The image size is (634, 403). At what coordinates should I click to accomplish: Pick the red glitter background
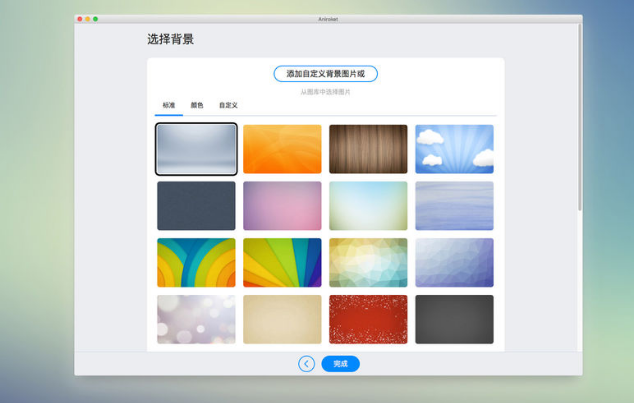point(368,319)
